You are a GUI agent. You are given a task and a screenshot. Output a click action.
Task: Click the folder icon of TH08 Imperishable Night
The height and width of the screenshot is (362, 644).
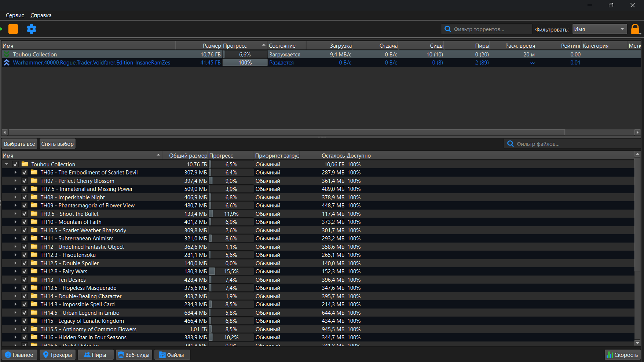(34, 197)
